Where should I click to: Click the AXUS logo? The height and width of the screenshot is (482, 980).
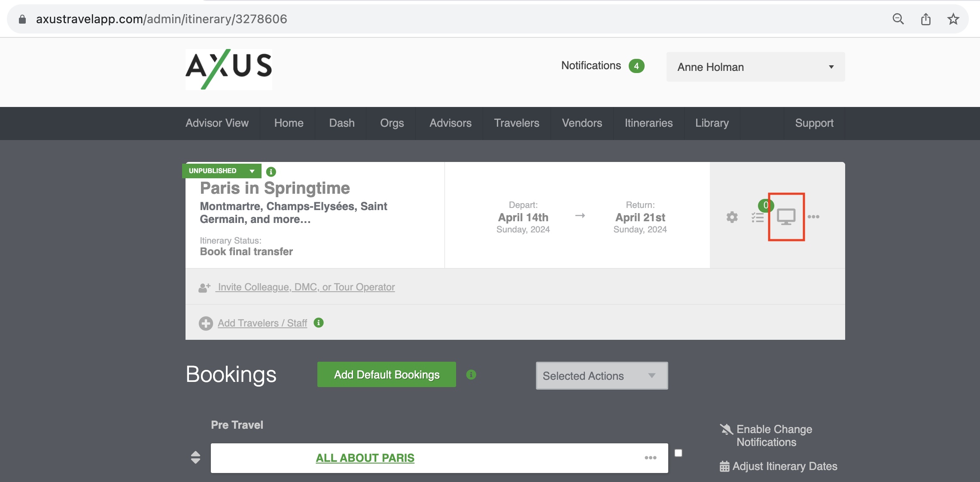coord(229,69)
